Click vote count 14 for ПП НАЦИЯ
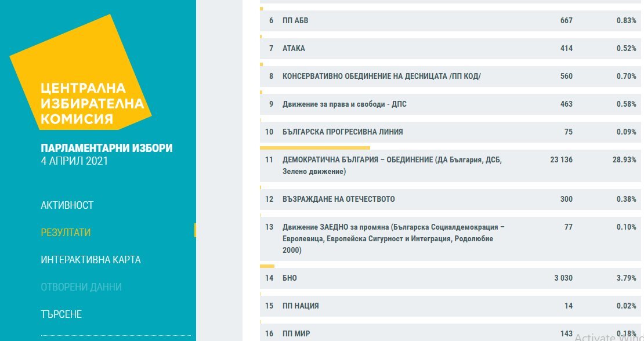This screenshot has height=341, width=644. coord(569,306)
